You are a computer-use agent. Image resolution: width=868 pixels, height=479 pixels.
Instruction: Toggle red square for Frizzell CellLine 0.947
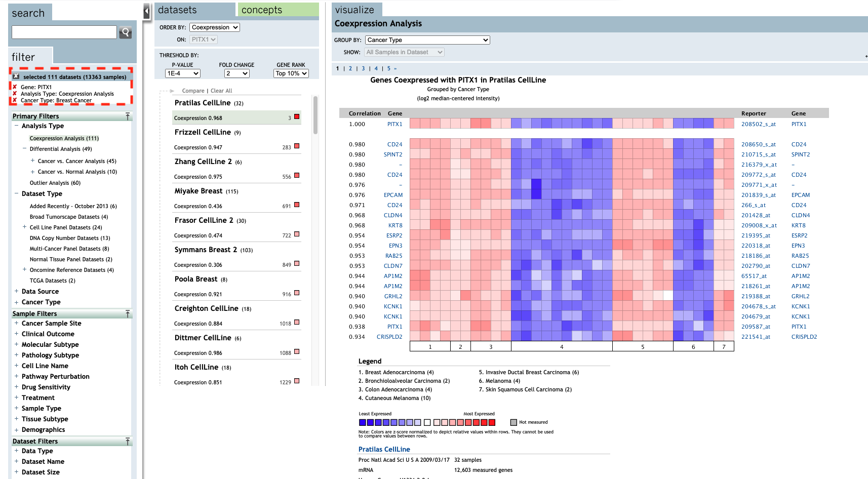click(x=297, y=146)
